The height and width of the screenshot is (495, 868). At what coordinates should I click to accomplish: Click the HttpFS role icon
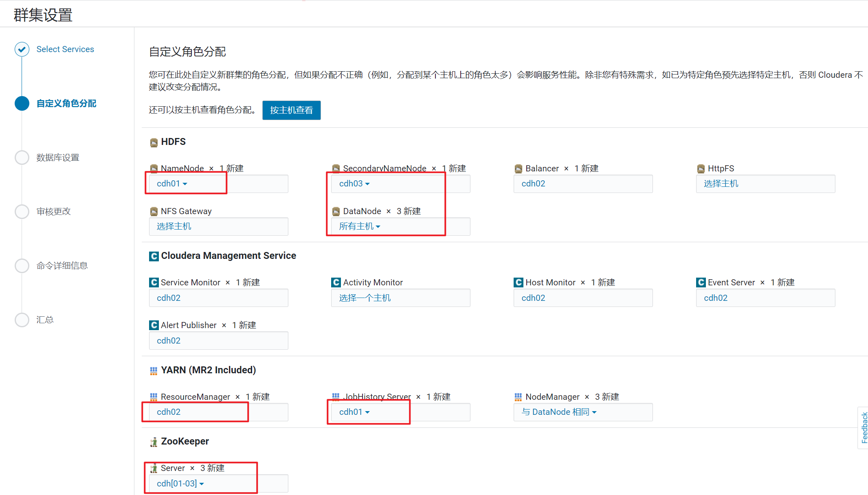(701, 169)
